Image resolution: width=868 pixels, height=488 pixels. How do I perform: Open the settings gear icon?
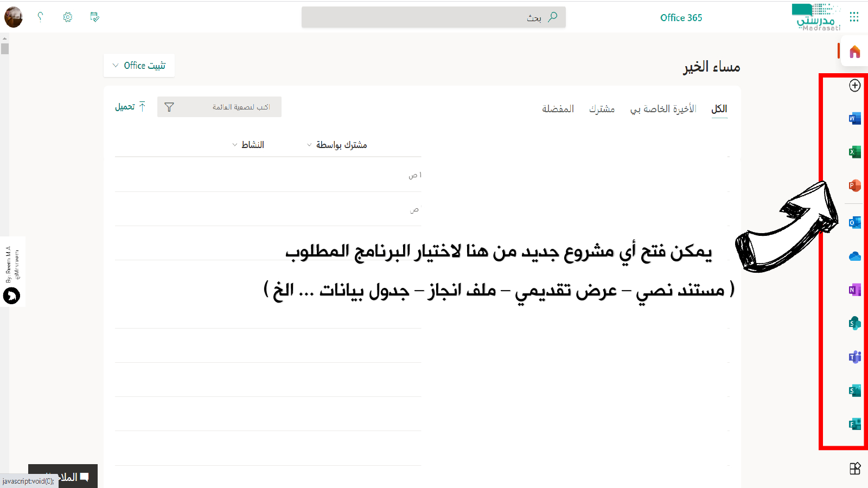(x=67, y=17)
